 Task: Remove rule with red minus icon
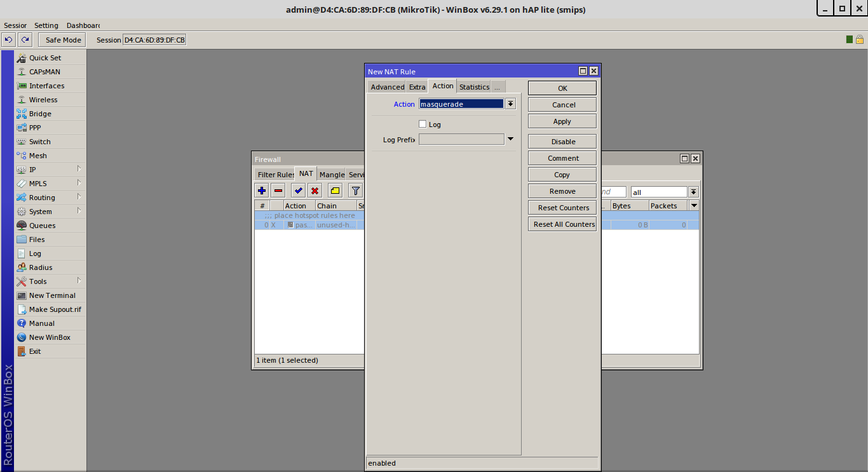[x=278, y=191]
